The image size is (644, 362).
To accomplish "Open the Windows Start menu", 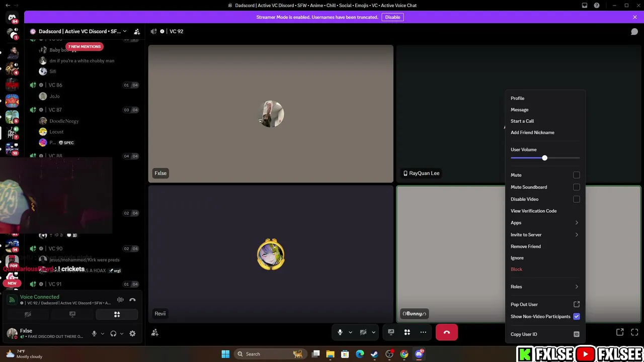I will click(225, 354).
